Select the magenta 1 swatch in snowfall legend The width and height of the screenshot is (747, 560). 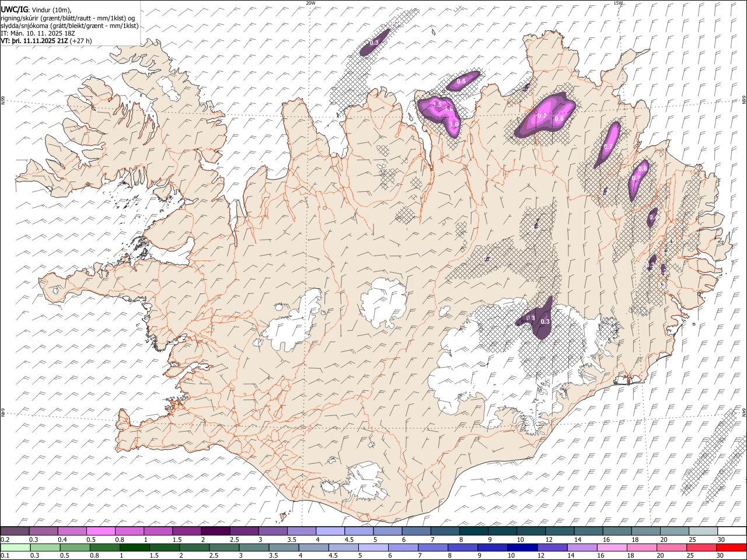158,531
